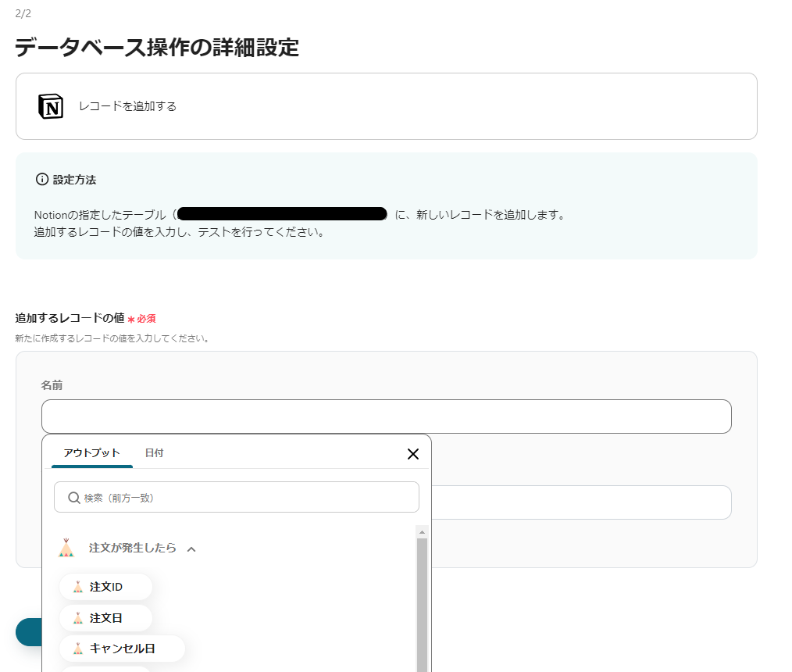Switch to the アウトプット tab

pos(91,453)
